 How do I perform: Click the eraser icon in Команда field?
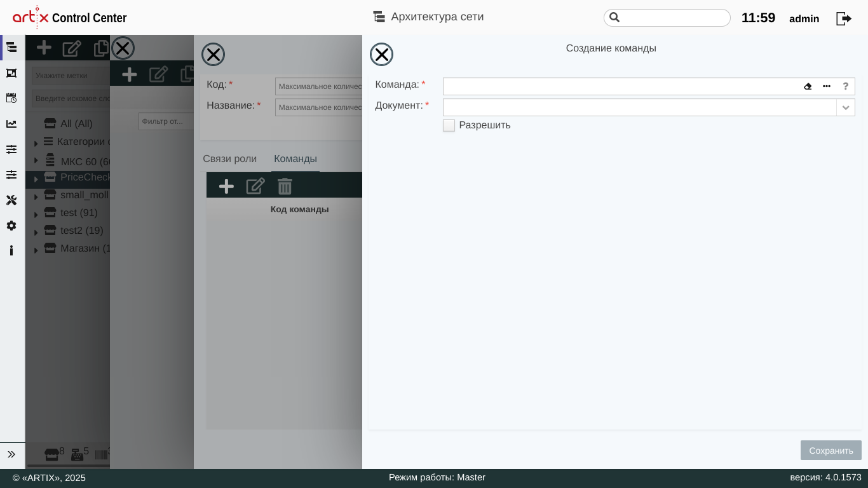point(808,86)
